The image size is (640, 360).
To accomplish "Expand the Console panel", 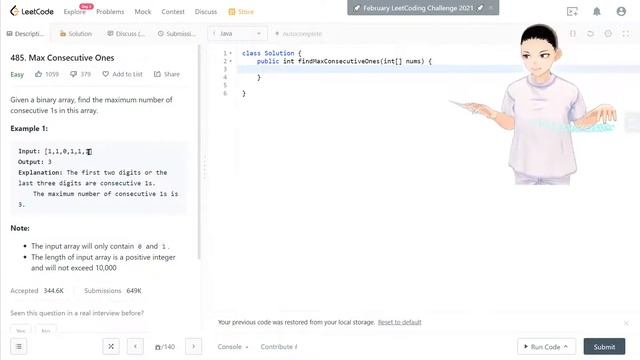I will (233, 347).
